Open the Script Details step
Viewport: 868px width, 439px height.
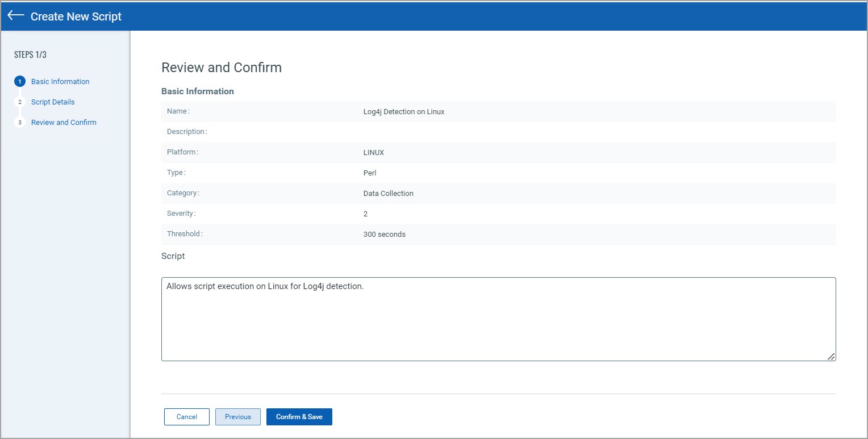(53, 102)
